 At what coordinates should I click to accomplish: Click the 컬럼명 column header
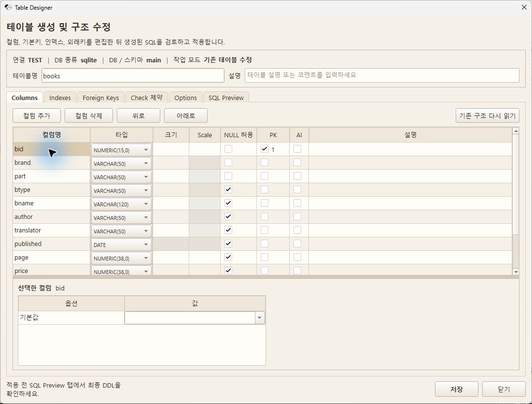pyautogui.click(x=52, y=135)
